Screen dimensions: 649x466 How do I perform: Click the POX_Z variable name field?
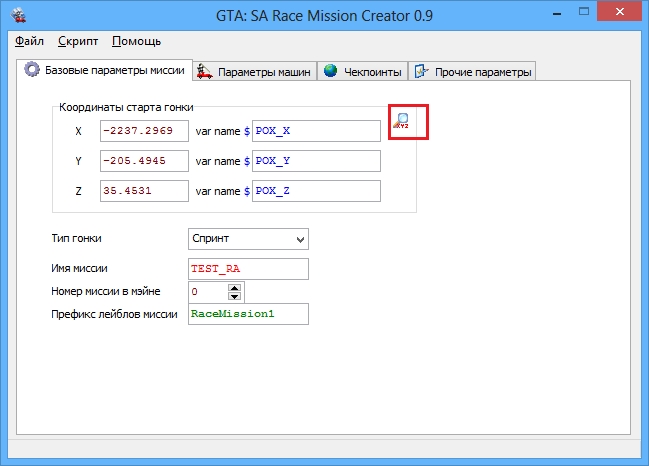[x=316, y=191]
